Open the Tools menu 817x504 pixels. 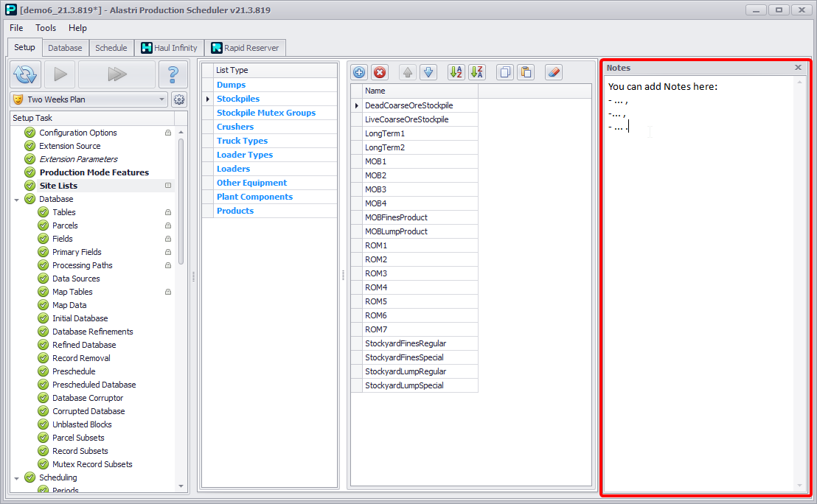point(46,28)
